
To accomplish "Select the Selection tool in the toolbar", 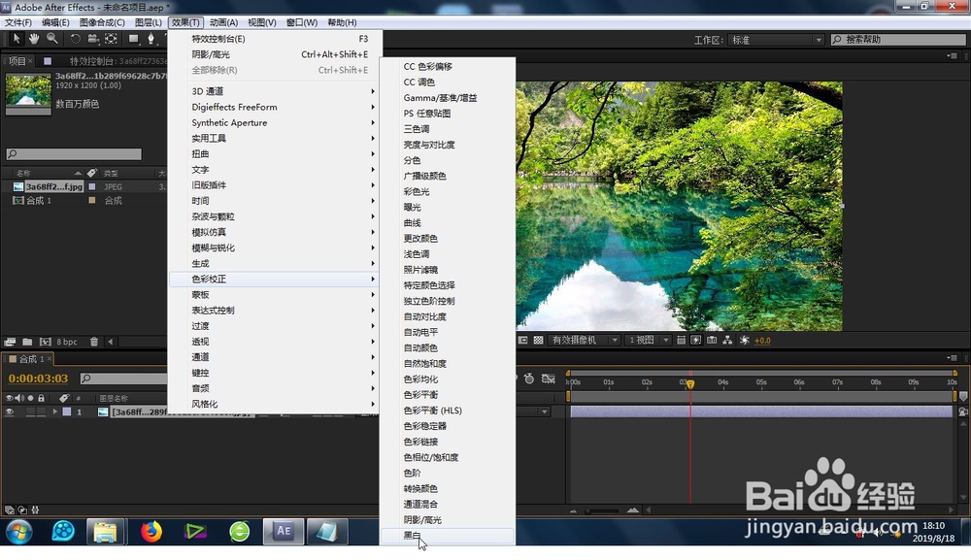I will tap(17, 39).
